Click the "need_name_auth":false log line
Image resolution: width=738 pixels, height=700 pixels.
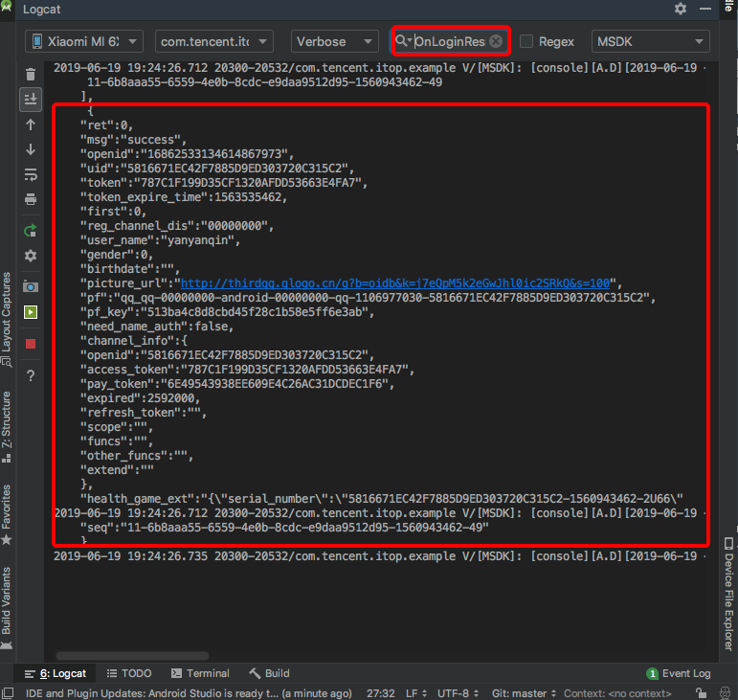157,327
